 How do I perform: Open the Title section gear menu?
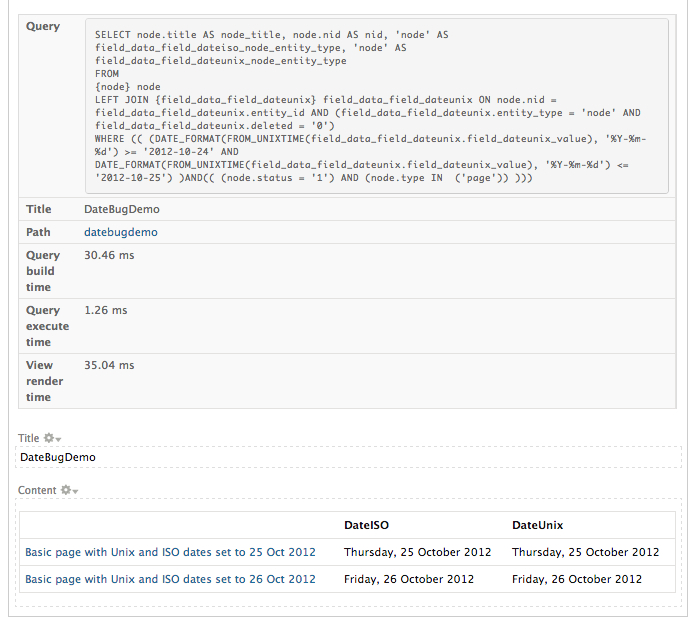(x=52, y=438)
